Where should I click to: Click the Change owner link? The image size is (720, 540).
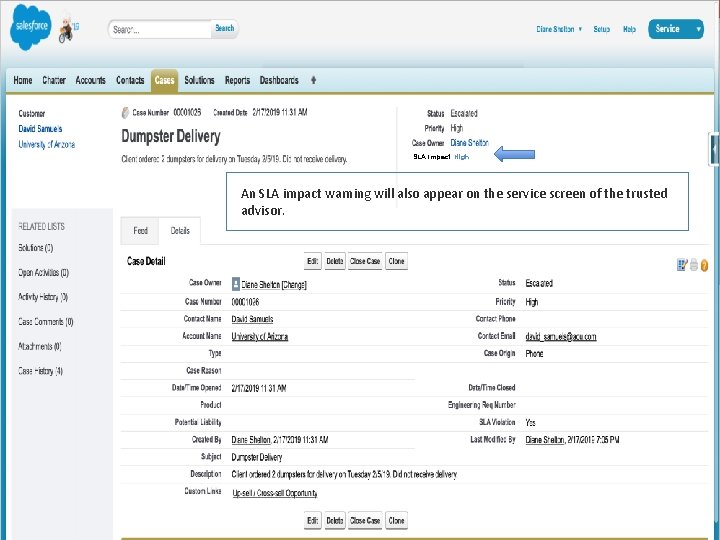point(294,285)
